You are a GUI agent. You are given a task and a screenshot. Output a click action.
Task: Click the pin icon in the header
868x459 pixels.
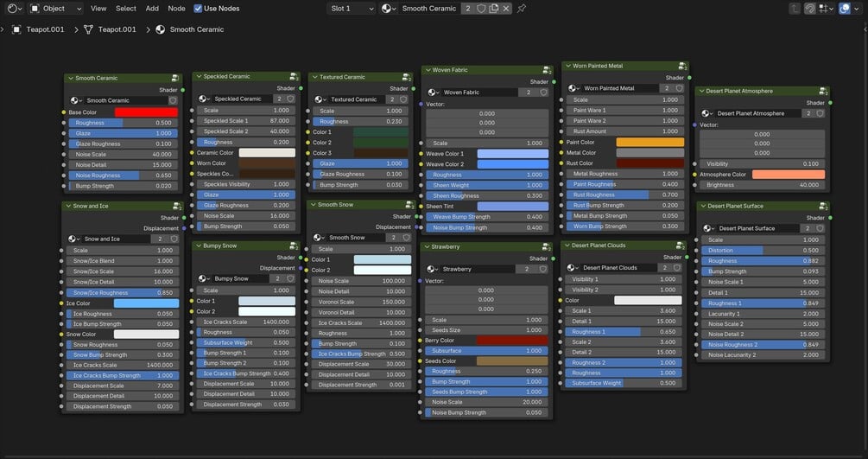[521, 9]
